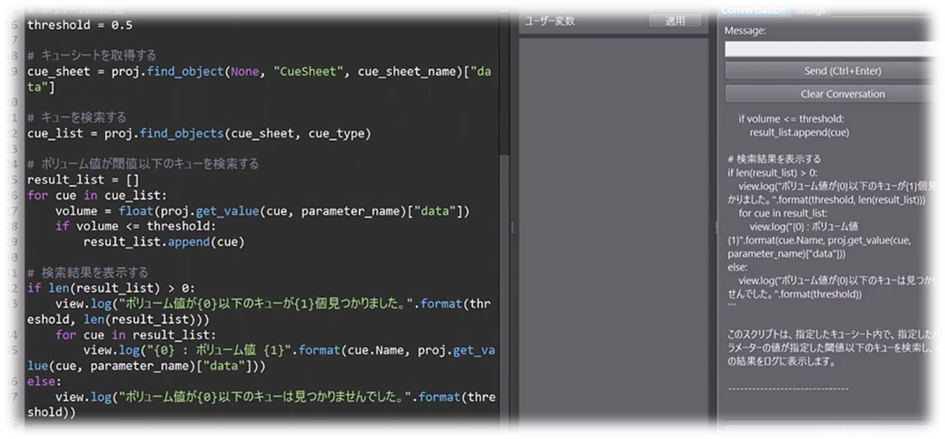Click "else:" in the conversation panel

pyautogui.click(x=737, y=267)
